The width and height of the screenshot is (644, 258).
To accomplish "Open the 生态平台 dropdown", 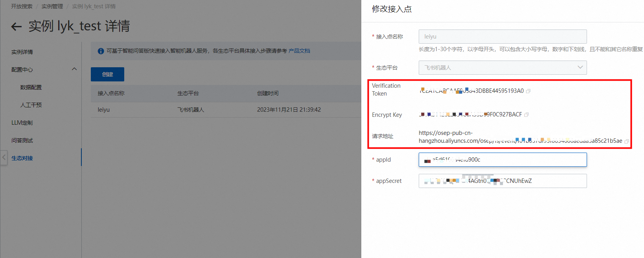I will click(502, 68).
